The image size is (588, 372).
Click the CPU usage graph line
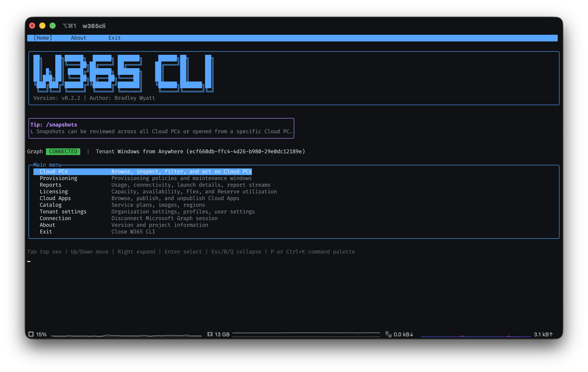pyautogui.click(x=126, y=336)
